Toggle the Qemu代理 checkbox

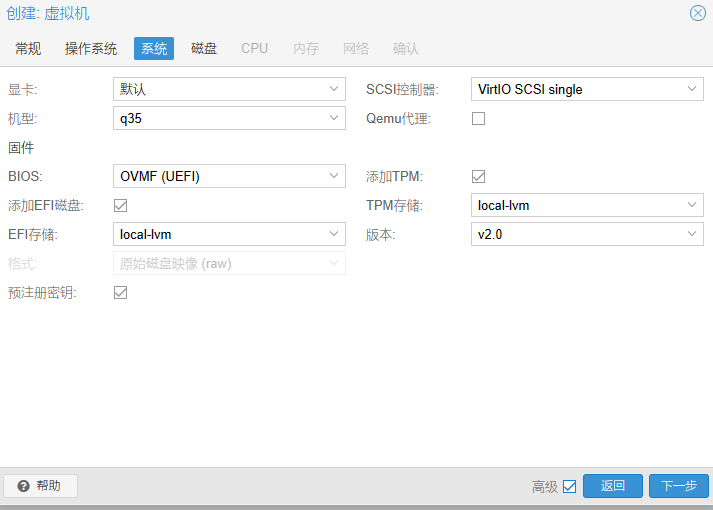point(478,119)
